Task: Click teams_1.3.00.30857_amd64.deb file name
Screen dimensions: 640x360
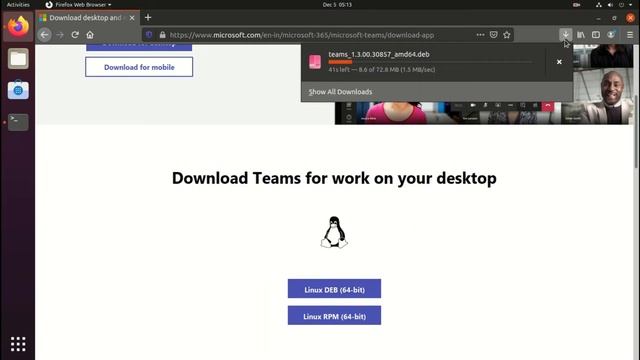Action: point(379,54)
